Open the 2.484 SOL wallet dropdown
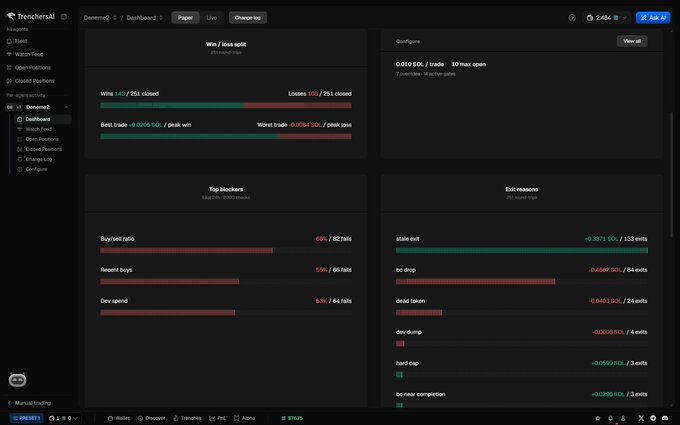Viewport: 680px width, 425px height. click(606, 18)
